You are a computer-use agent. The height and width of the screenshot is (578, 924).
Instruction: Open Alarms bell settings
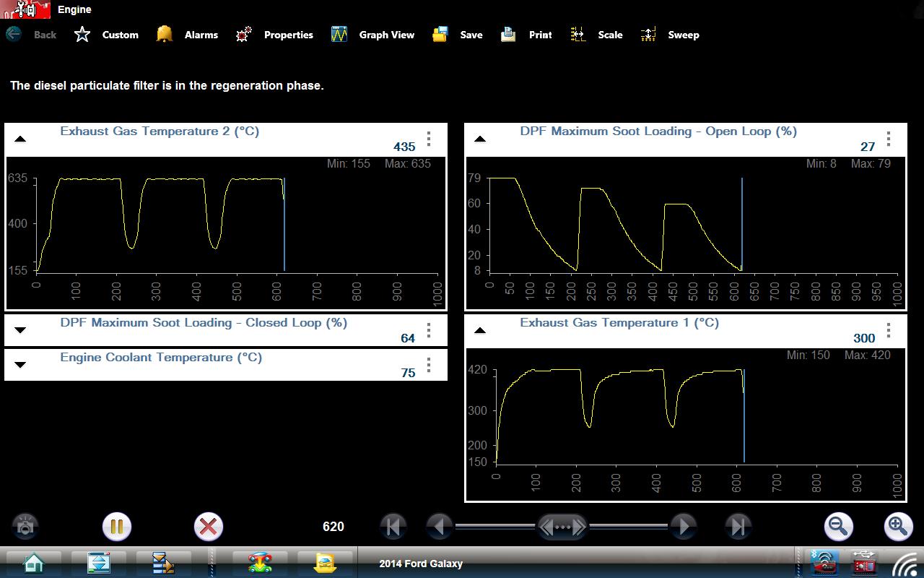click(165, 34)
